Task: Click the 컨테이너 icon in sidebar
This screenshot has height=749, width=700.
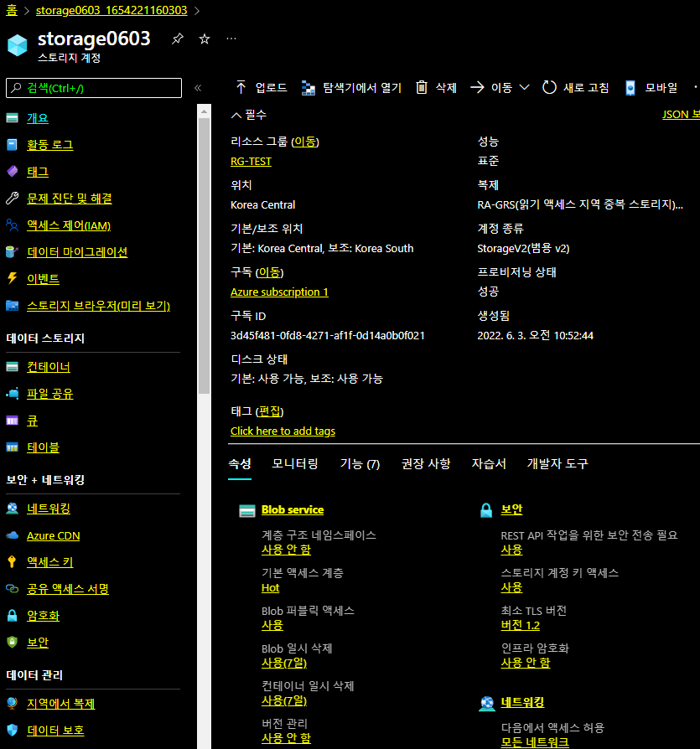Action: point(13,367)
